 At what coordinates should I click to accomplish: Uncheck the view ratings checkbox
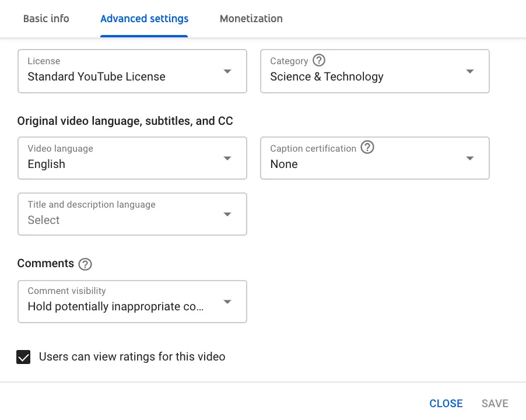click(x=23, y=357)
